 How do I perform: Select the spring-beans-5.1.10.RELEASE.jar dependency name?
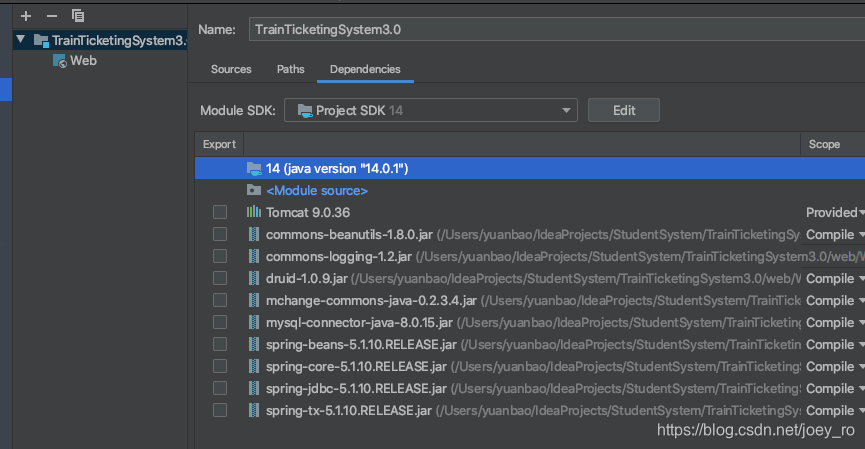coord(361,345)
